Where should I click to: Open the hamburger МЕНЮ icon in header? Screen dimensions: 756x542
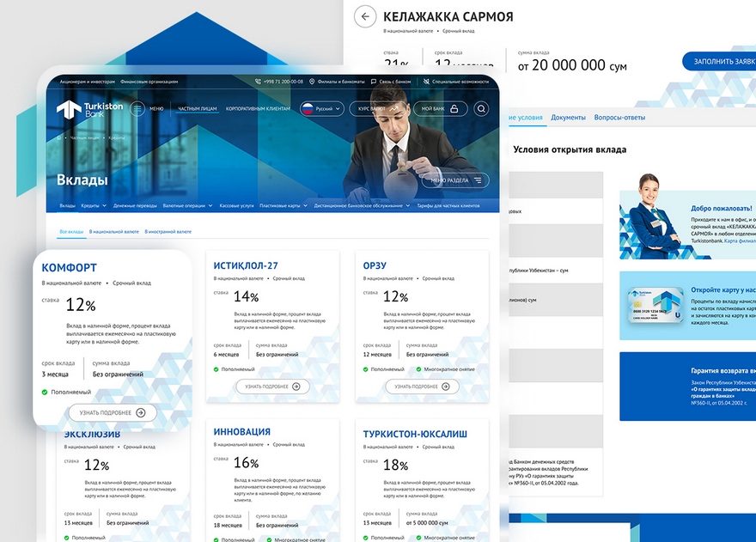point(137,109)
